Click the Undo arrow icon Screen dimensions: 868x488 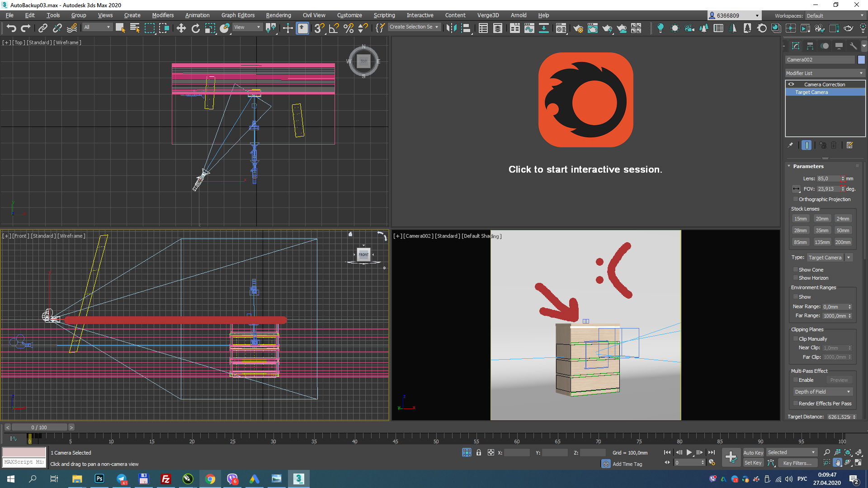click(x=11, y=28)
